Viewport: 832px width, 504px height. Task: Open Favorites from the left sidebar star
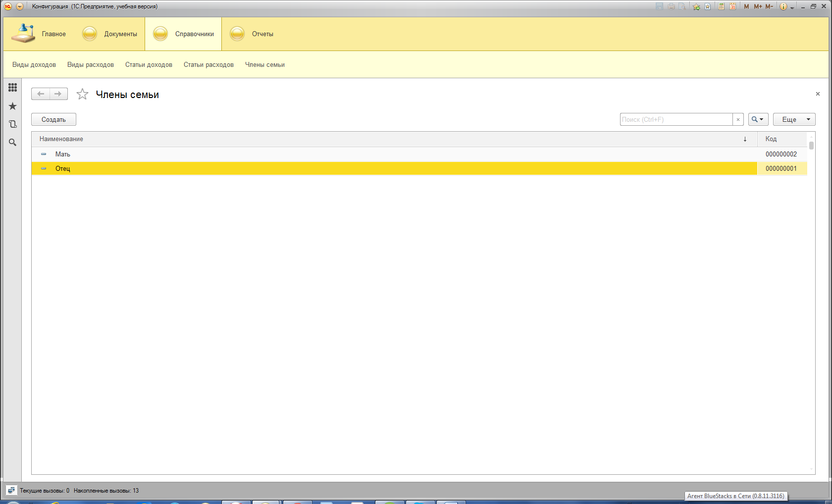(12, 106)
